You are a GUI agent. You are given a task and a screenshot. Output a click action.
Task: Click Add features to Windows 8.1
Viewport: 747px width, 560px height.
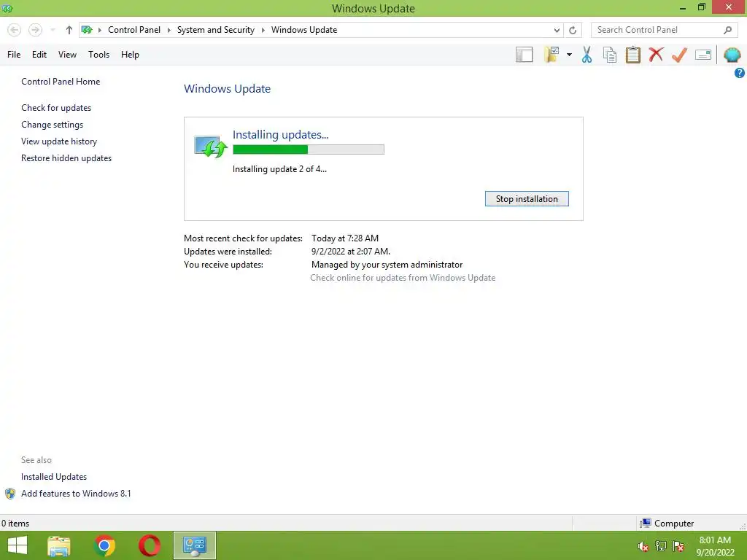click(76, 494)
